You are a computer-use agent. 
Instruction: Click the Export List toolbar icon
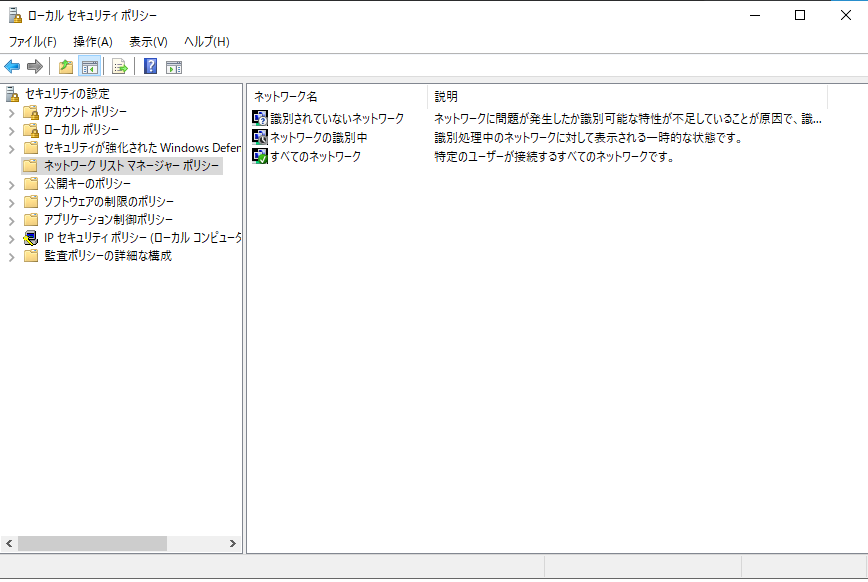pos(120,67)
